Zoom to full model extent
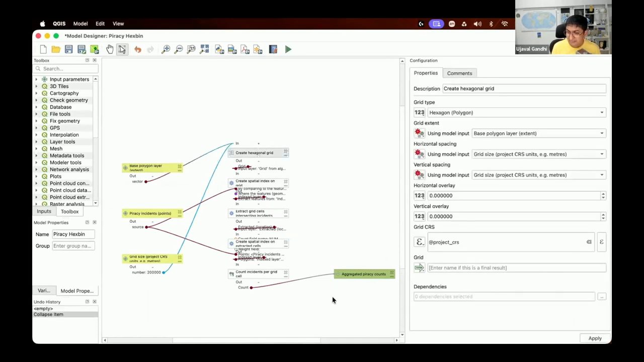Image resolution: width=644 pixels, height=362 pixels. pyautogui.click(x=204, y=49)
